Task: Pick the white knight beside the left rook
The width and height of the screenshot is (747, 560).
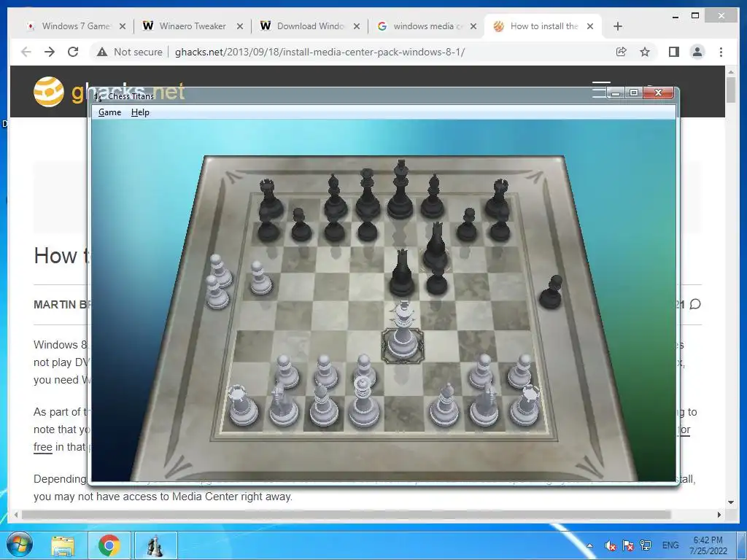Action: pos(283,405)
